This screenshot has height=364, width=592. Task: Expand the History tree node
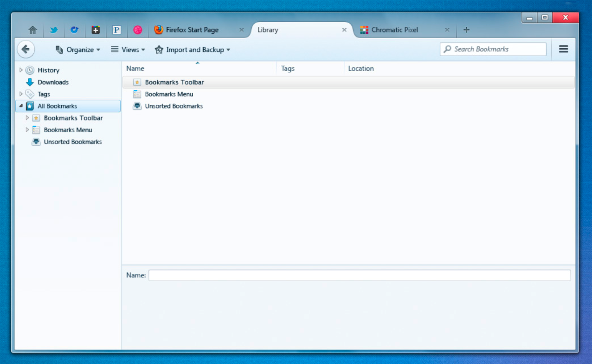click(21, 70)
